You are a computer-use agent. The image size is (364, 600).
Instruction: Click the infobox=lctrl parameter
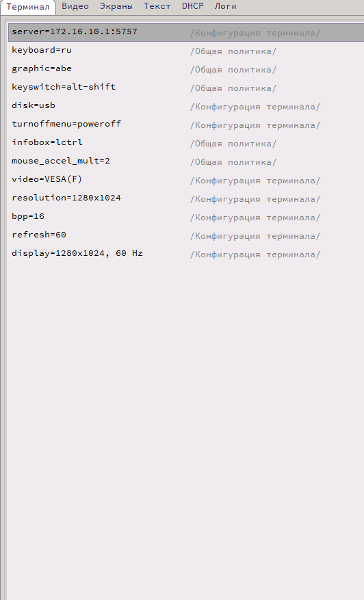[x=186, y=143]
